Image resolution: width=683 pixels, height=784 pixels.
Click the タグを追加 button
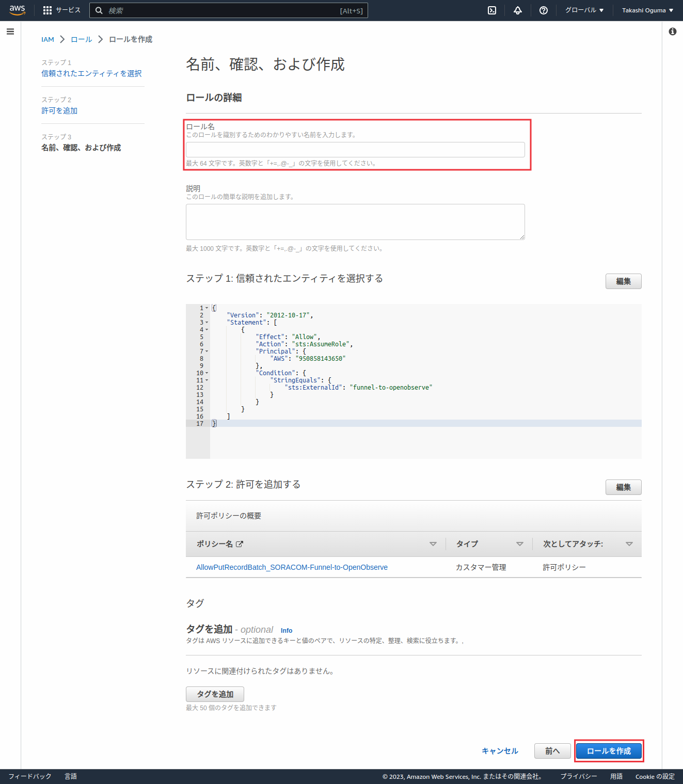pos(215,694)
